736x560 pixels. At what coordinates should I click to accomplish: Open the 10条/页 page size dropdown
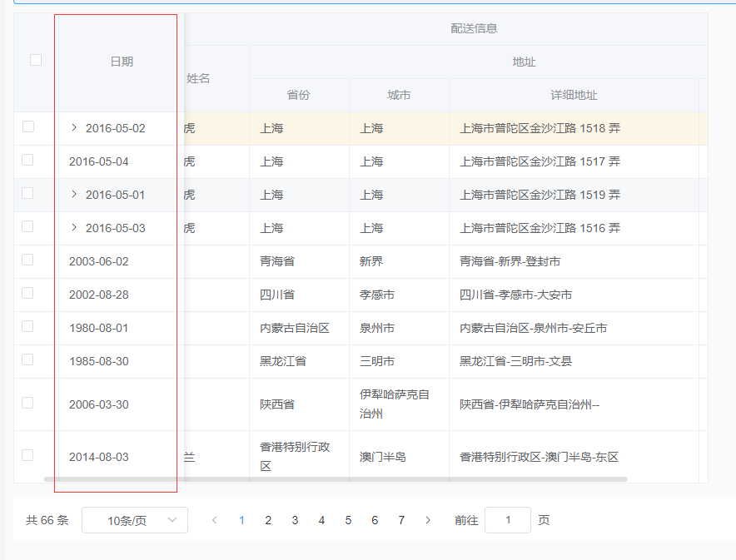coord(134,519)
